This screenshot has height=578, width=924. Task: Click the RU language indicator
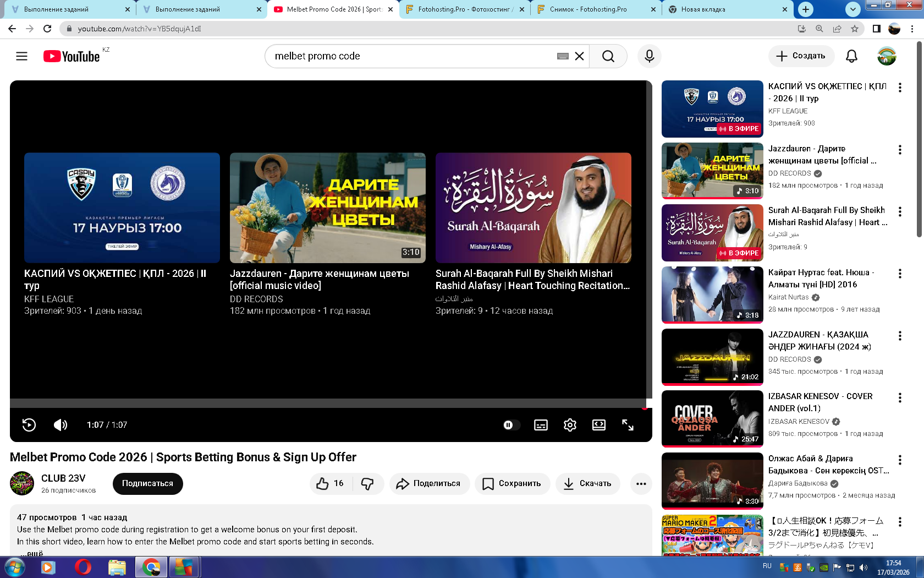pyautogui.click(x=767, y=566)
